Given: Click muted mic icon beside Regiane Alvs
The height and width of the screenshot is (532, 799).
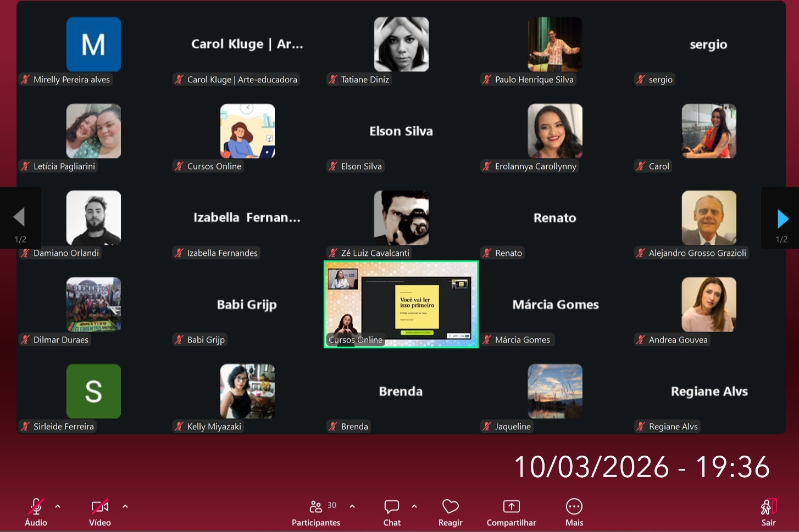Looking at the screenshot, I should (x=641, y=427).
